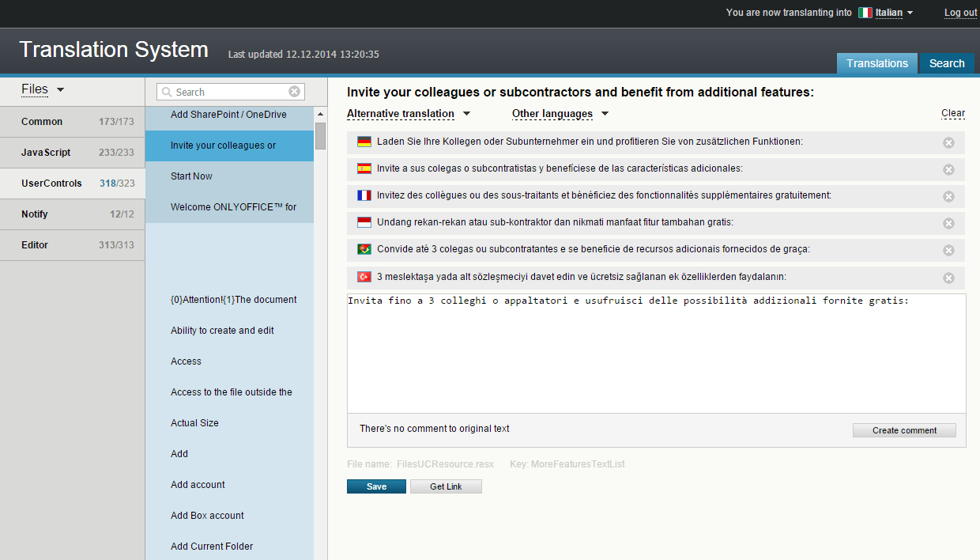The width and height of the screenshot is (980, 560).
Task: Click the Spanish flag icon
Action: [364, 168]
